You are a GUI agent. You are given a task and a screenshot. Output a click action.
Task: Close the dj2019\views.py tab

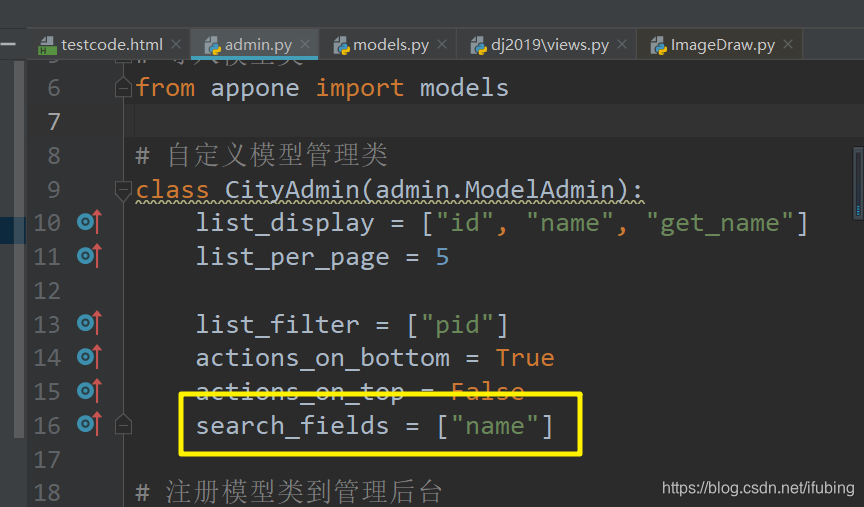click(622, 44)
